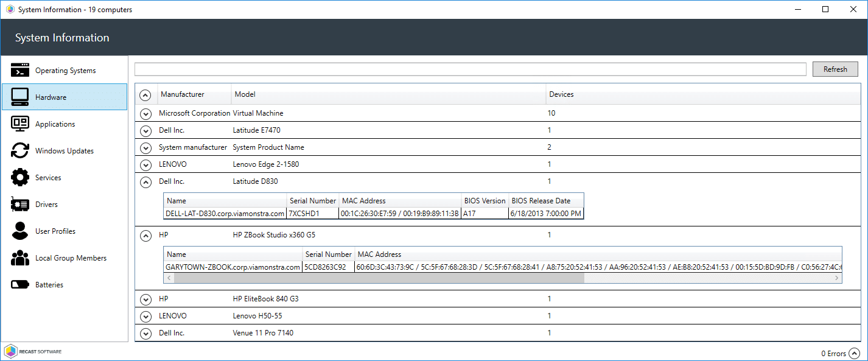Screen dimensions: 868x361
Task: Expand the Venue 11 Pro 7140 row
Action: (x=145, y=333)
